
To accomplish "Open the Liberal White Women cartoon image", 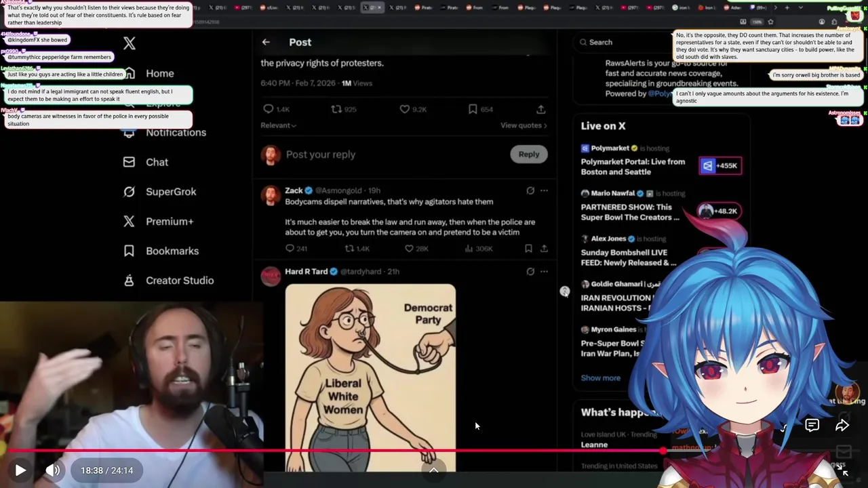I will tap(370, 378).
